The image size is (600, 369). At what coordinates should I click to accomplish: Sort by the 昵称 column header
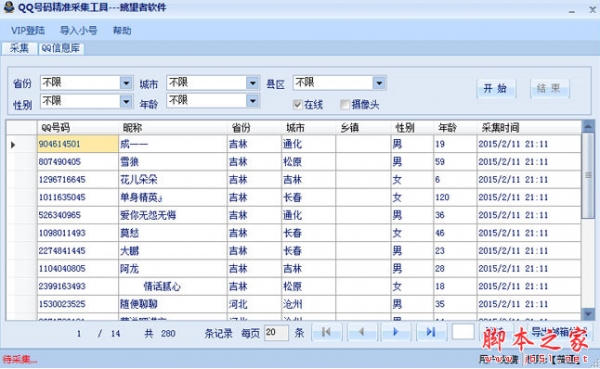pyautogui.click(x=173, y=127)
